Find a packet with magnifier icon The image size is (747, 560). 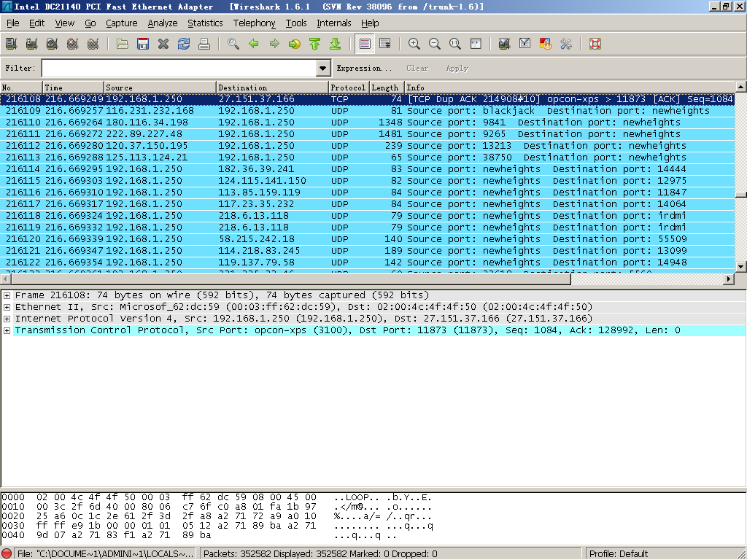(x=233, y=44)
